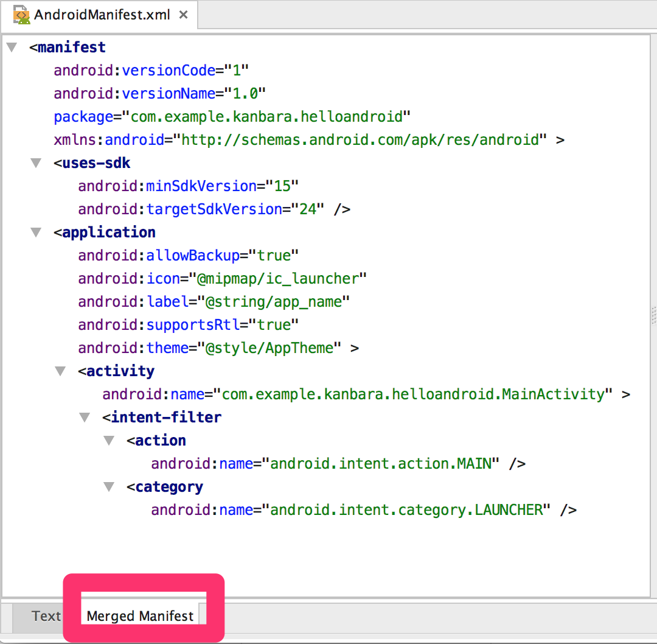Select android:versionName="1.0" line
The image size is (657, 644).
point(159,93)
